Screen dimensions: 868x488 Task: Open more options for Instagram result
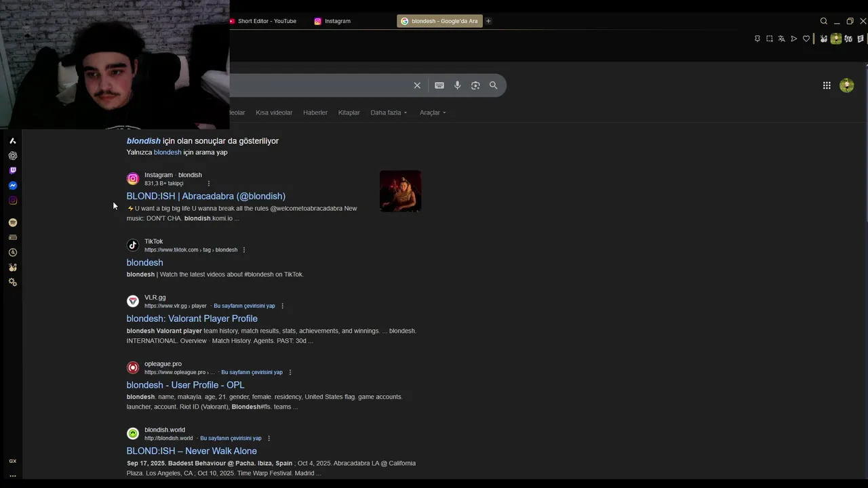tap(208, 184)
